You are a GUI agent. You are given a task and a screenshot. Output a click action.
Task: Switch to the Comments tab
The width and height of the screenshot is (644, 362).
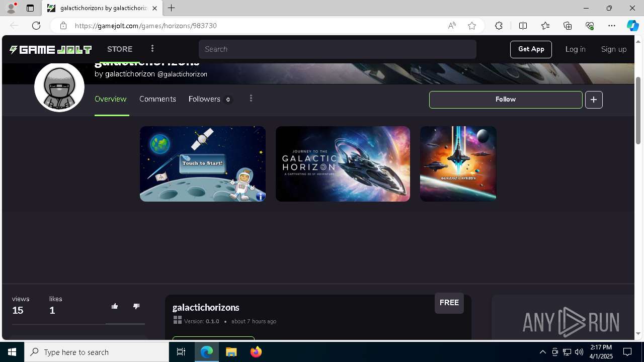[157, 99]
